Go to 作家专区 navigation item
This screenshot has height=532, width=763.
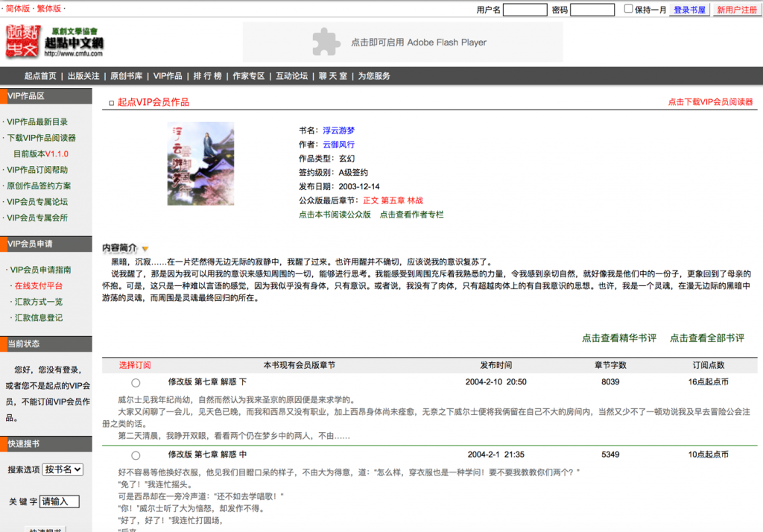[249, 76]
